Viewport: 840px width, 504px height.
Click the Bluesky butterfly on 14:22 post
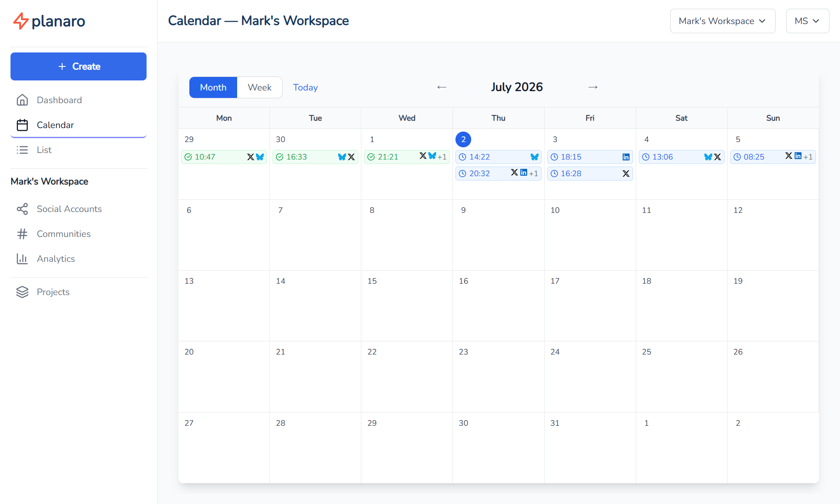click(535, 157)
